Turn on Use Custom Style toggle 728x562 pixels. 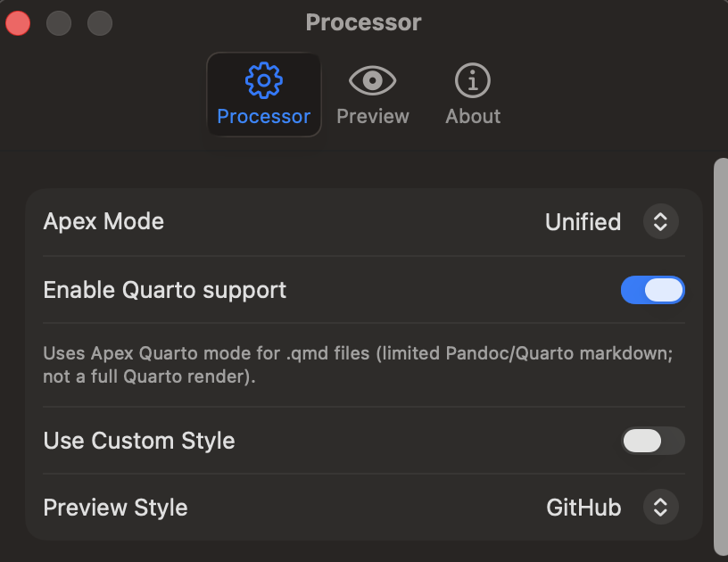pos(653,441)
